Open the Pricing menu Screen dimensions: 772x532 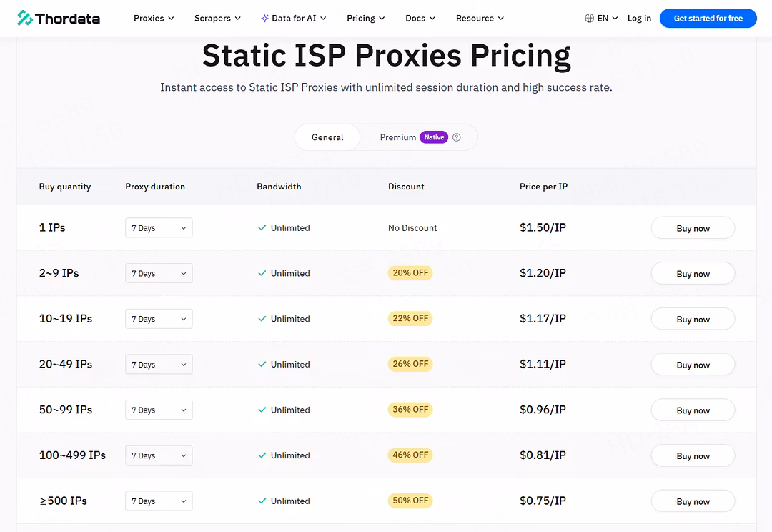pyautogui.click(x=365, y=18)
